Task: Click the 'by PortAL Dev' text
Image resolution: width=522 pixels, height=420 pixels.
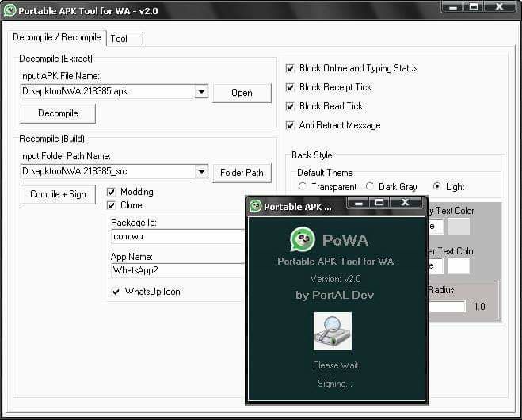Action: [x=334, y=295]
